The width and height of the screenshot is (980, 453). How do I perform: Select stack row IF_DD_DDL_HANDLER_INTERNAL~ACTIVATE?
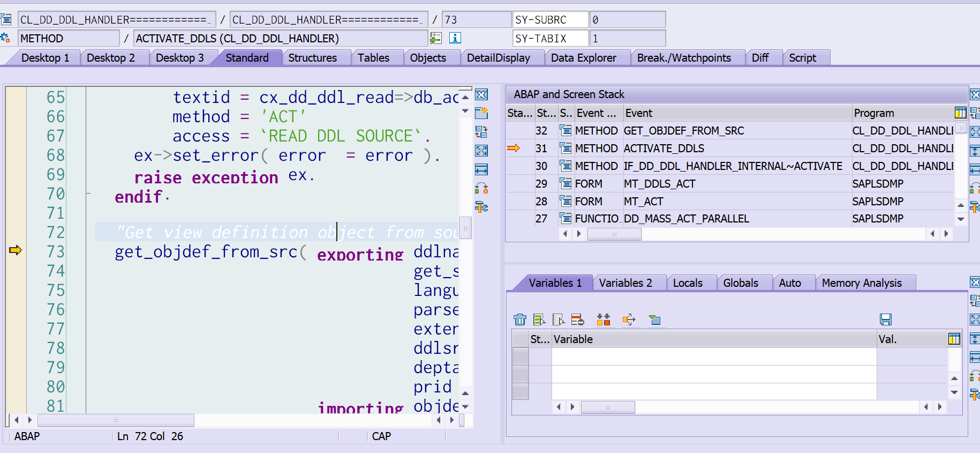733,166
